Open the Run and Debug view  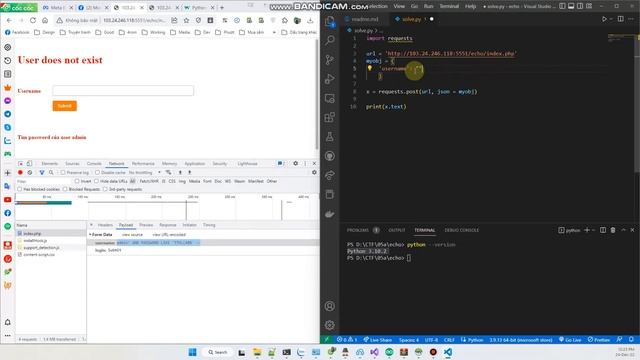pyautogui.click(x=330, y=79)
